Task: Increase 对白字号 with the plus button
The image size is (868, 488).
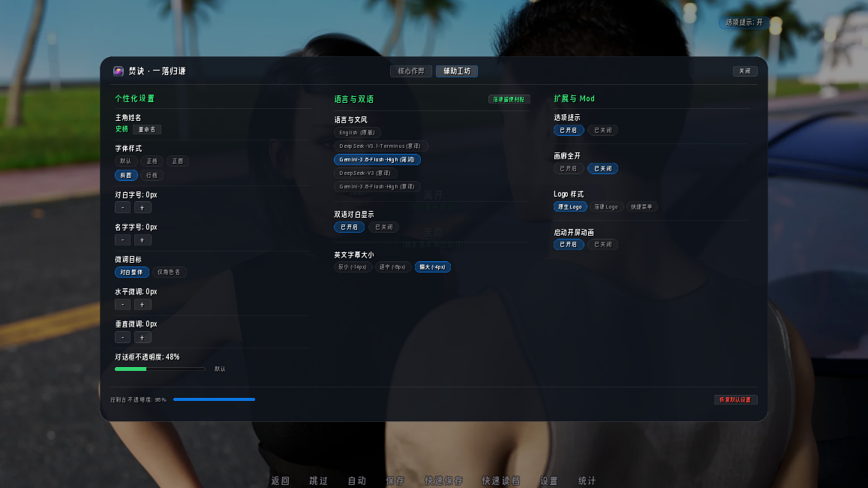Action: [143, 208]
